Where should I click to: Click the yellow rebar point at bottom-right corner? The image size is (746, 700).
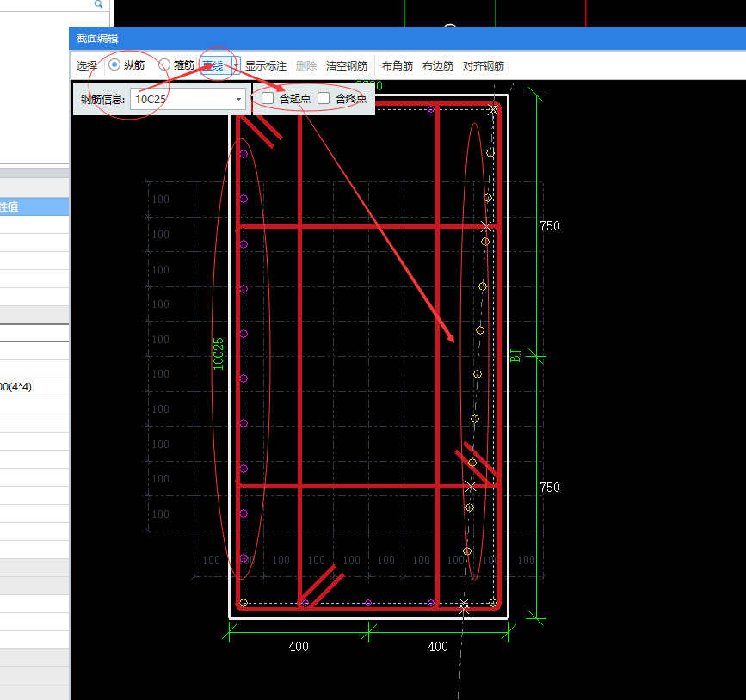pyautogui.click(x=493, y=603)
